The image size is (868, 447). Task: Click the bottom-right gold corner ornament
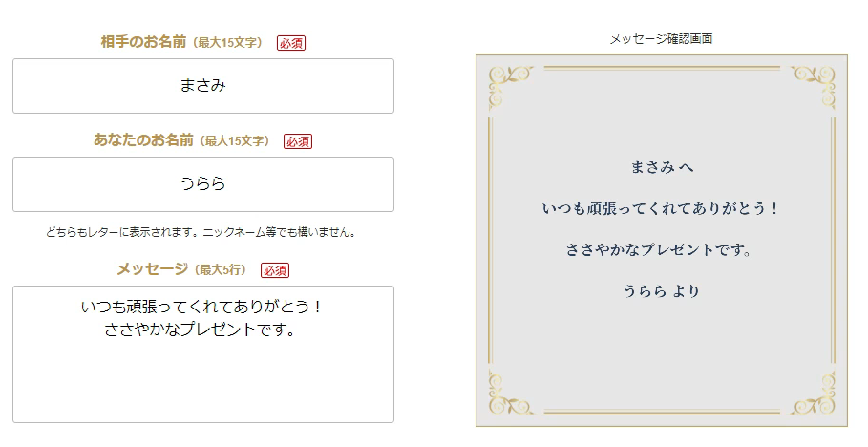814,393
